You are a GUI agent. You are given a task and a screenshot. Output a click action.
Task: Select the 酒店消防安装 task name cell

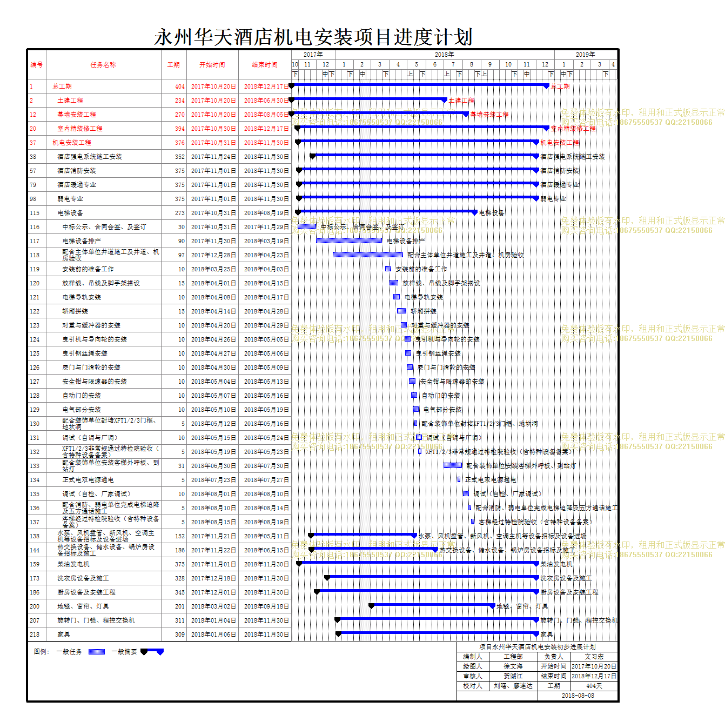coord(103,171)
